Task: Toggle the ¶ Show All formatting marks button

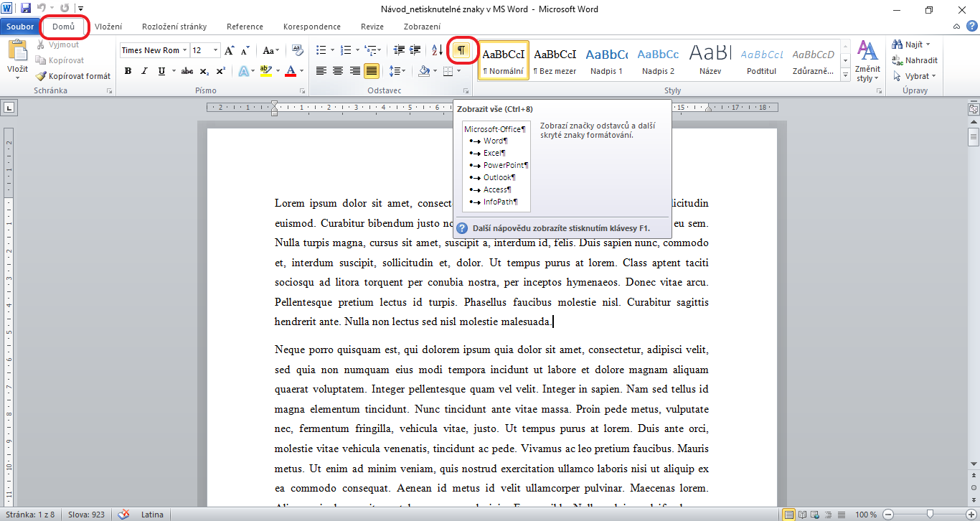Action: [462, 50]
